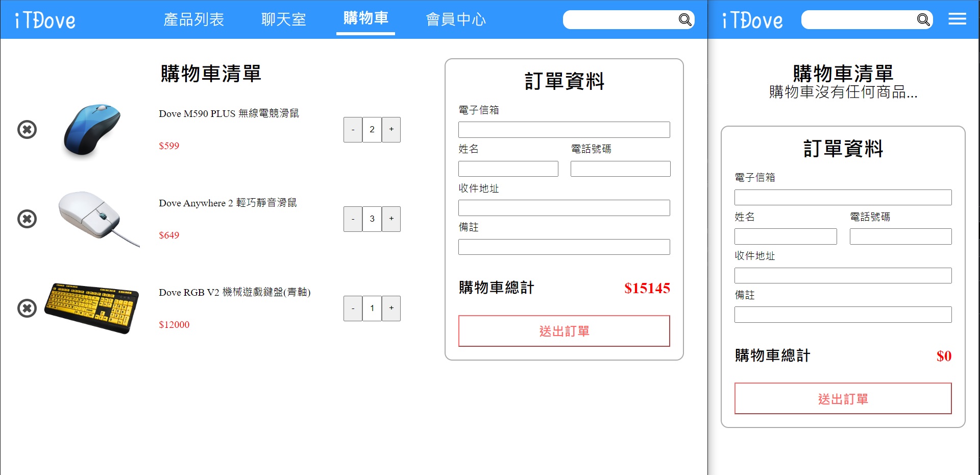This screenshot has width=980, height=475.
Task: Decrease quantity of Dove Anywhere 2 mouse
Action: [x=353, y=219]
